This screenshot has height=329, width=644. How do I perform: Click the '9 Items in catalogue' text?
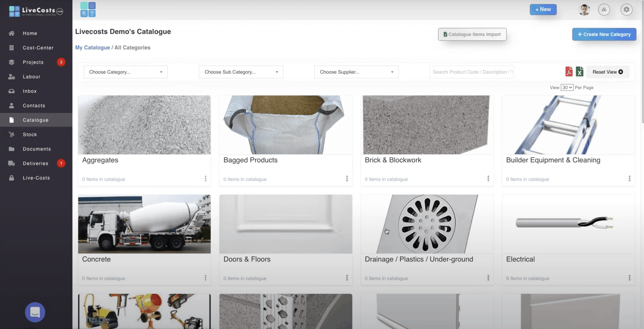(x=527, y=278)
